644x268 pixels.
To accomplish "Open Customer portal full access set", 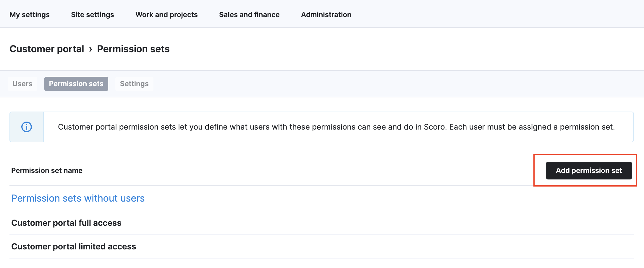I will [66, 223].
